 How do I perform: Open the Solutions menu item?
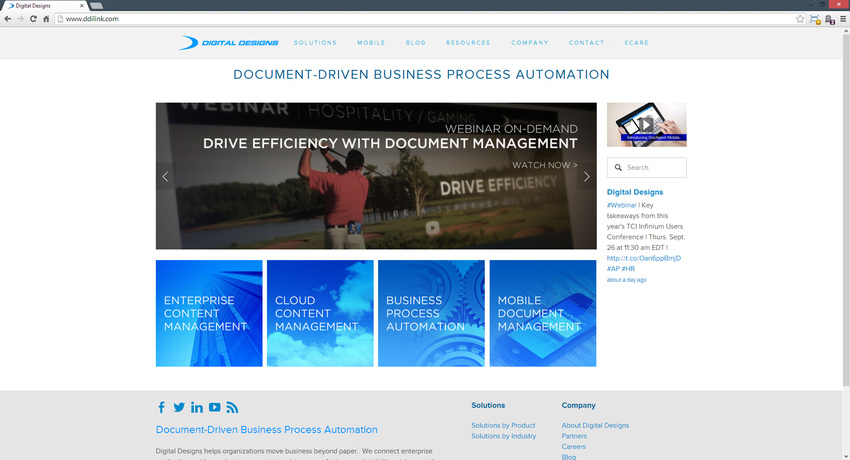pyautogui.click(x=315, y=43)
